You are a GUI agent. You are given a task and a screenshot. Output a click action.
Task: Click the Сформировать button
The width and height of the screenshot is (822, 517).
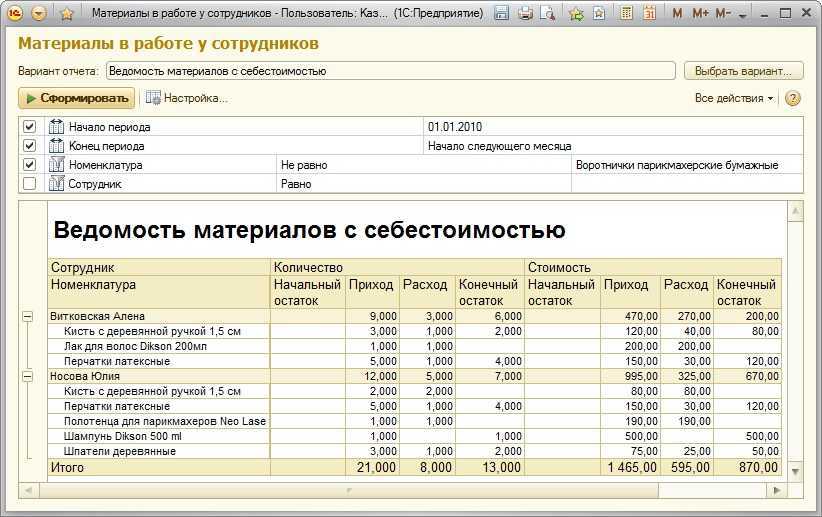pos(77,98)
